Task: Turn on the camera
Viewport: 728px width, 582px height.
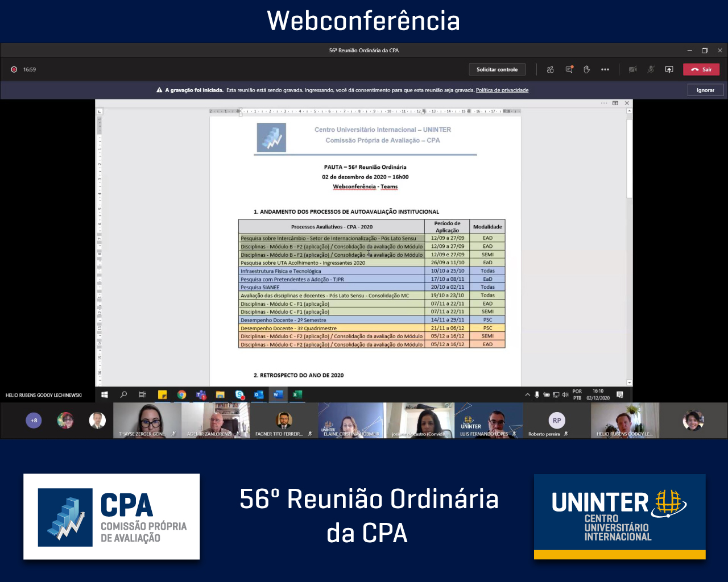Action: click(x=632, y=69)
